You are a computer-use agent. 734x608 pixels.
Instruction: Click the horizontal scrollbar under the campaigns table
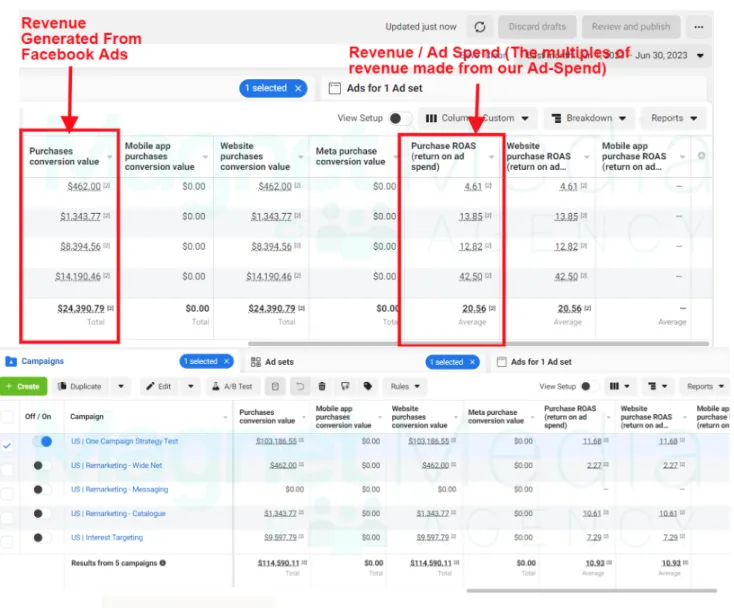click(x=592, y=591)
